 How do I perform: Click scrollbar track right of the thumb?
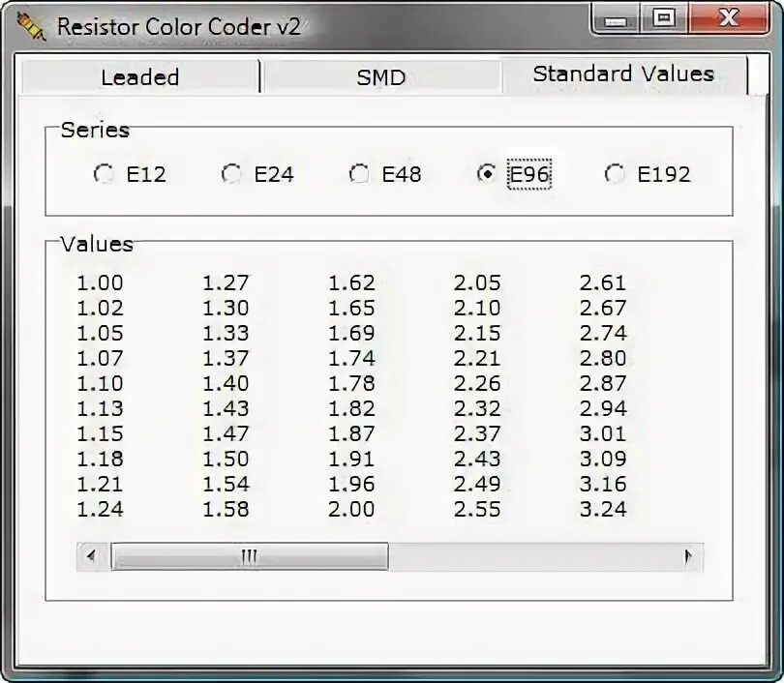click(530, 556)
